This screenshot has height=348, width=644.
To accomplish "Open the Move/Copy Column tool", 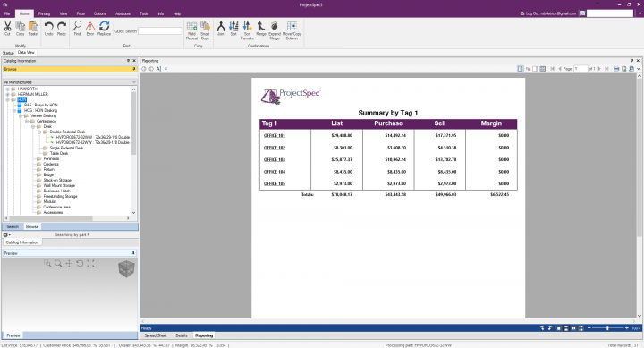I will (292, 30).
